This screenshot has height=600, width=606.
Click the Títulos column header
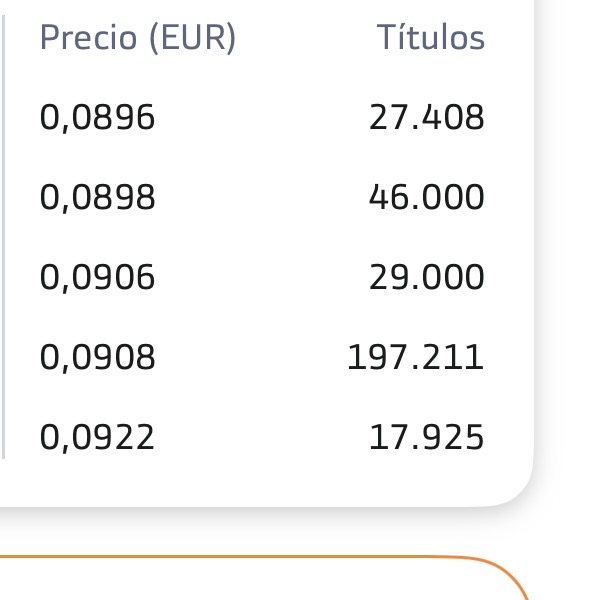pos(431,37)
